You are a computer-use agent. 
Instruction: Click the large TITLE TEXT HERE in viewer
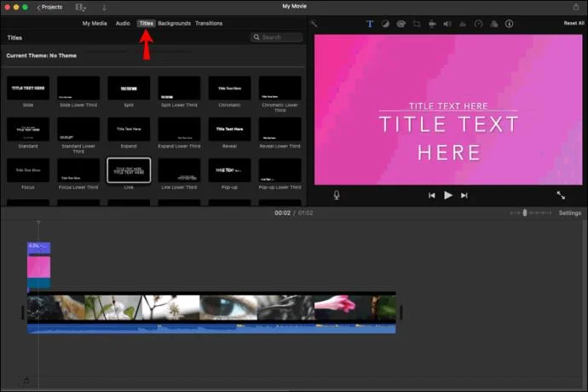(448, 138)
